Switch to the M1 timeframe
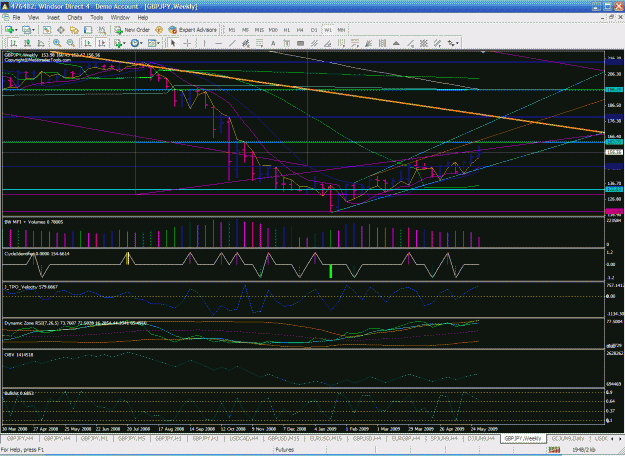The image size is (625, 456). (x=232, y=30)
